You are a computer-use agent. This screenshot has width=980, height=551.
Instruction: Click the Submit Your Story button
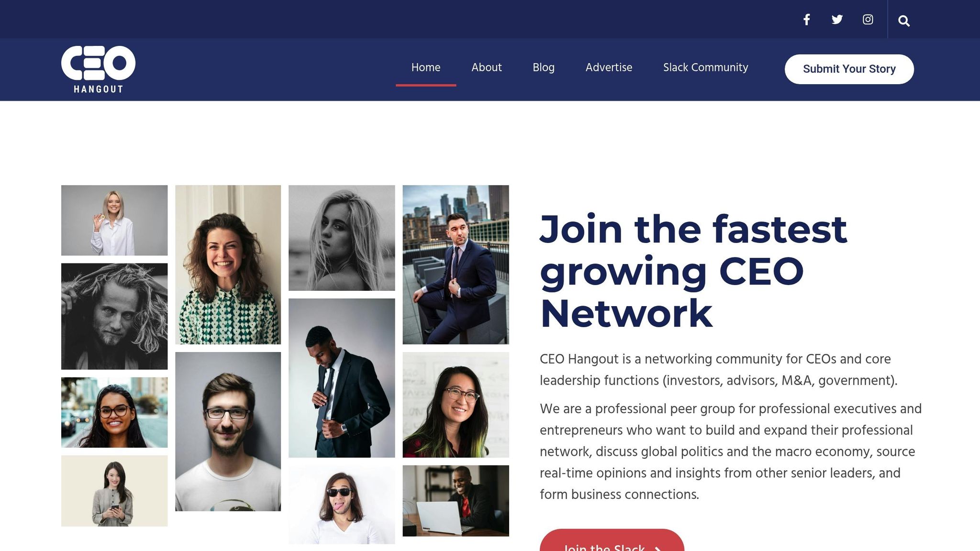[x=849, y=69]
